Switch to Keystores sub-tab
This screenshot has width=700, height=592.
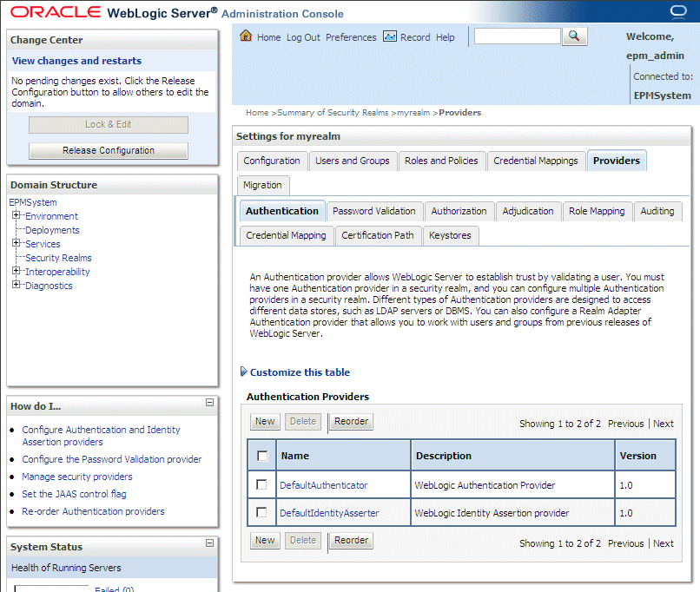pyautogui.click(x=450, y=235)
